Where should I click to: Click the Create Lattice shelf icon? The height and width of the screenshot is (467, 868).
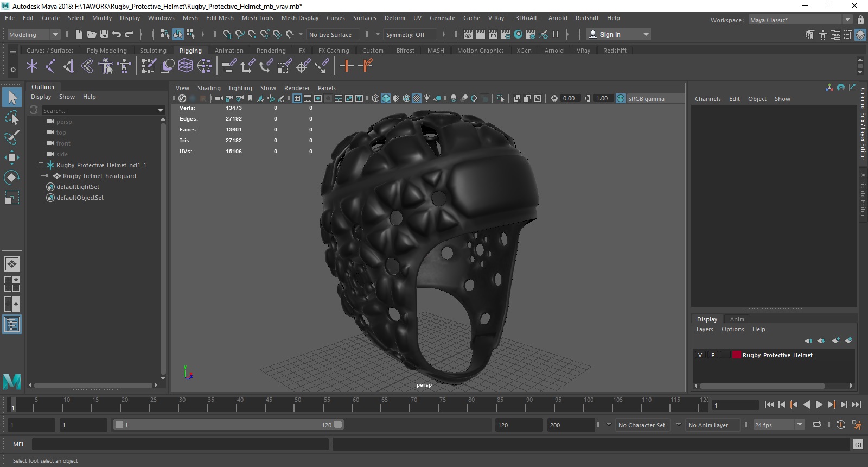coord(186,66)
